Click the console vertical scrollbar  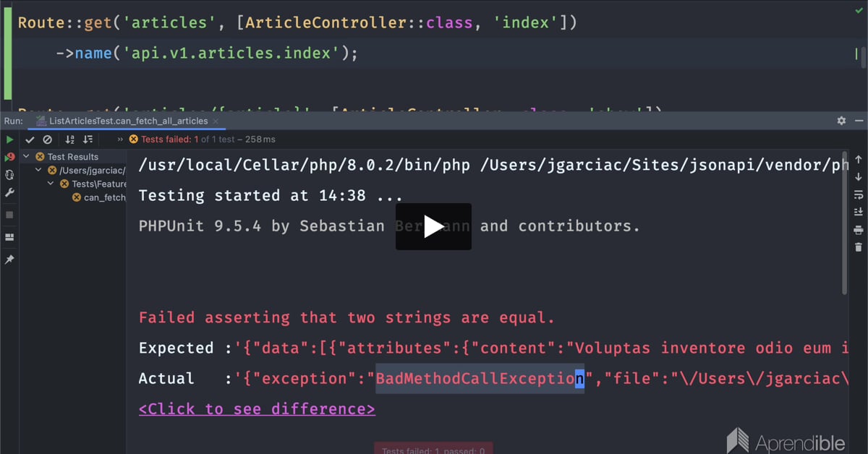tap(845, 223)
